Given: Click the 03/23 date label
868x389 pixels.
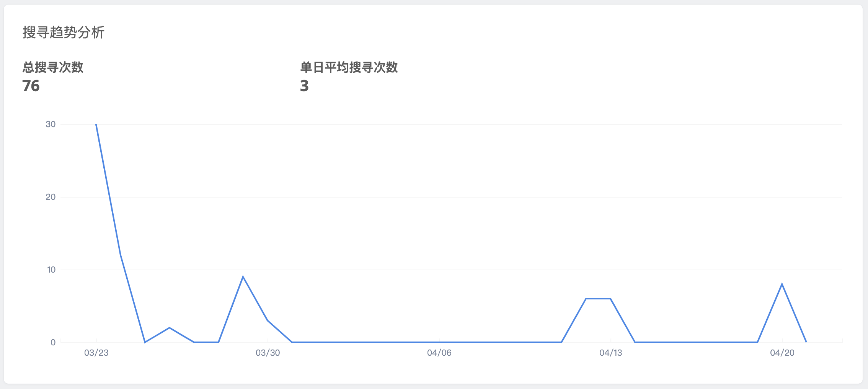Looking at the screenshot, I should (96, 353).
